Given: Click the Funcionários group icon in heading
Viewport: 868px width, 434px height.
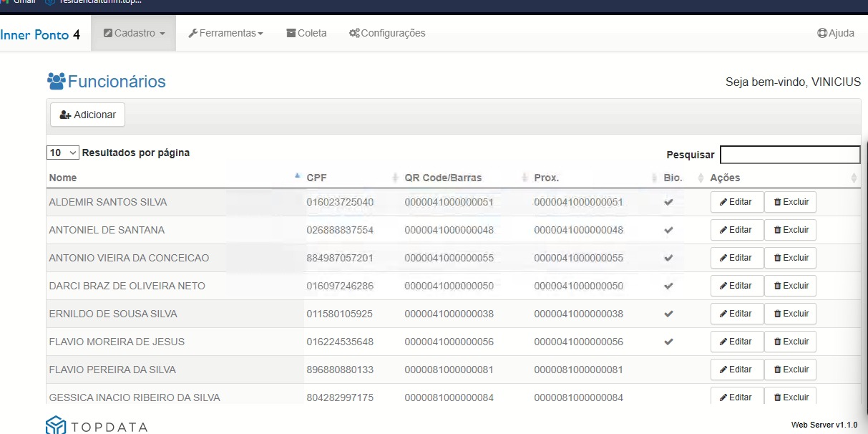Looking at the screenshot, I should click(x=56, y=82).
